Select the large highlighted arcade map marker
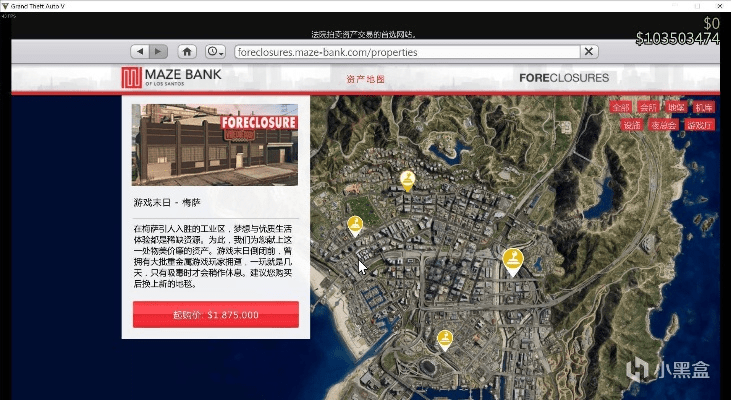731x400 pixels. click(x=513, y=261)
